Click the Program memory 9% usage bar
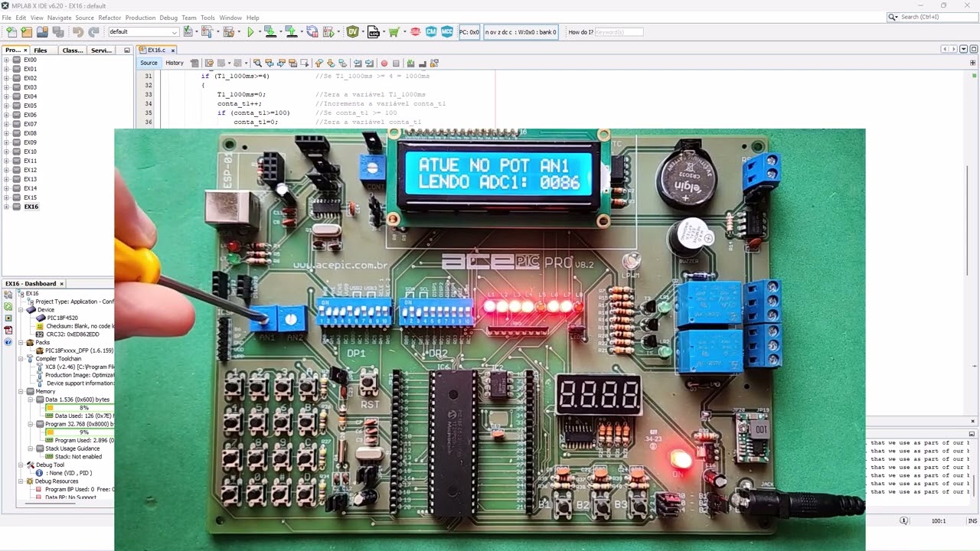 [80, 432]
